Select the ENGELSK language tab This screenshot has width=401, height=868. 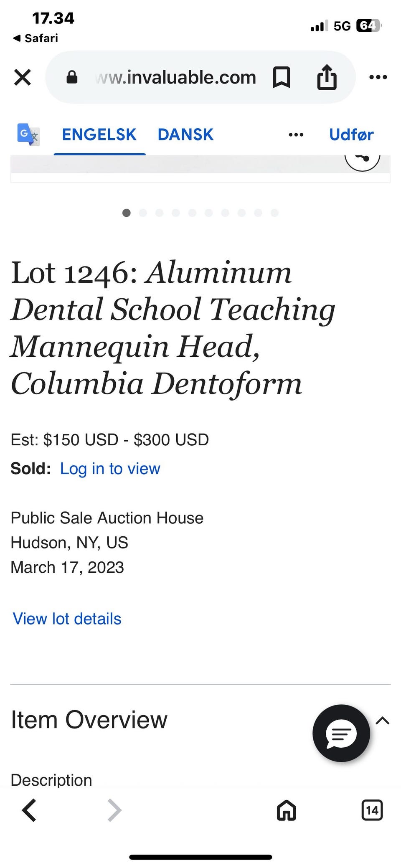click(99, 135)
